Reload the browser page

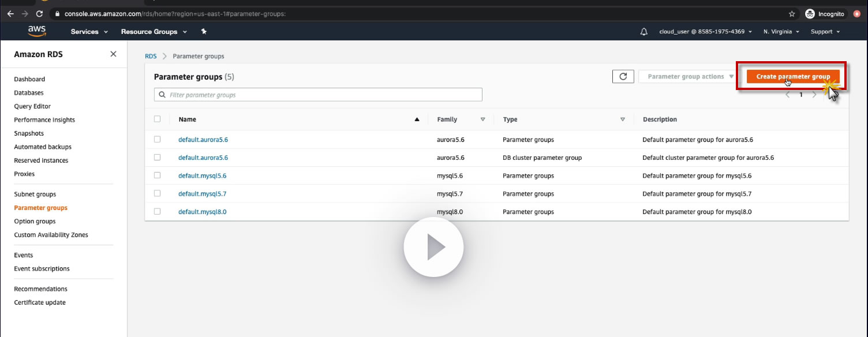[x=39, y=13]
